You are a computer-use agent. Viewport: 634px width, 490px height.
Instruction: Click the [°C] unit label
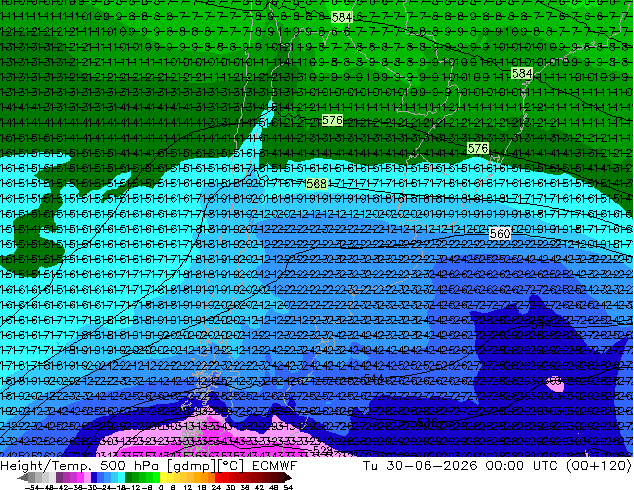(230, 466)
